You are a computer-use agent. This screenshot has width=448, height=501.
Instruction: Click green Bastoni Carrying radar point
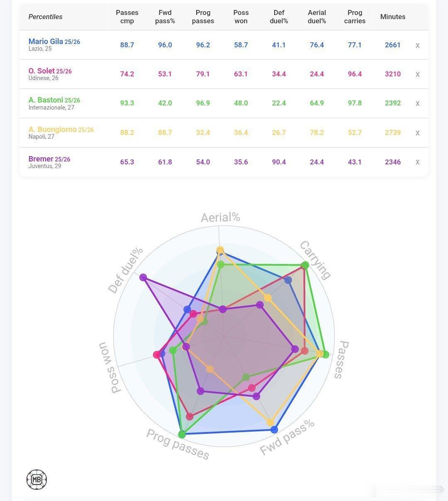pos(305,265)
